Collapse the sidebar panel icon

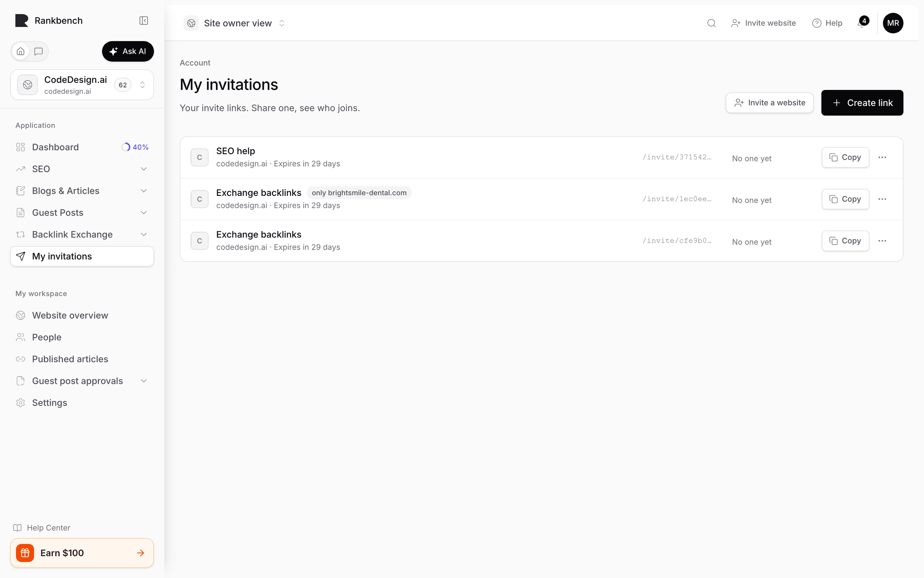click(144, 21)
